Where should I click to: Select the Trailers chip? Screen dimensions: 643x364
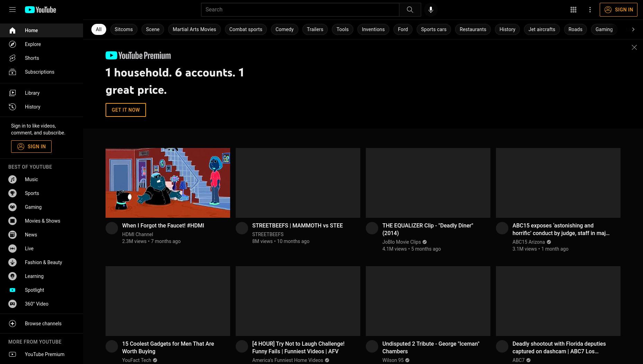pyautogui.click(x=315, y=29)
